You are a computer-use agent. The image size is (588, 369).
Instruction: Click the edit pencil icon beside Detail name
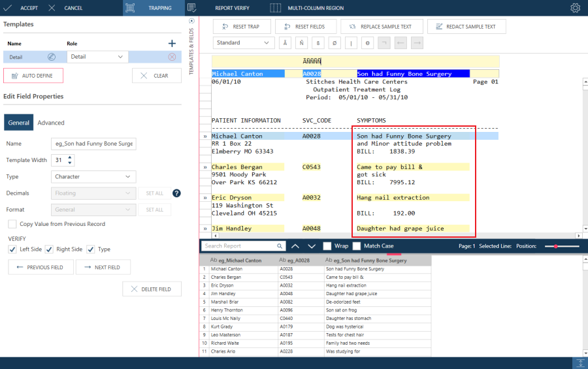pos(52,57)
